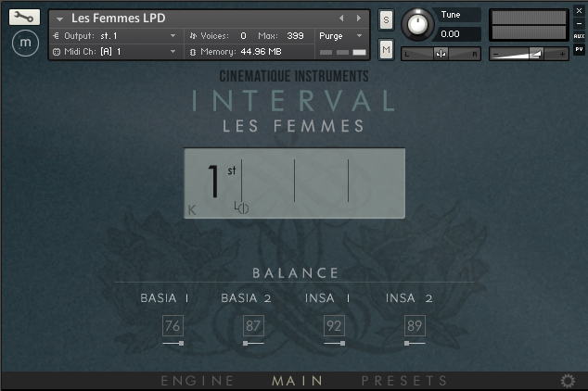Screen dimensions: 588x391
Task: Click the Tune knob
Action: pyautogui.click(x=420, y=22)
